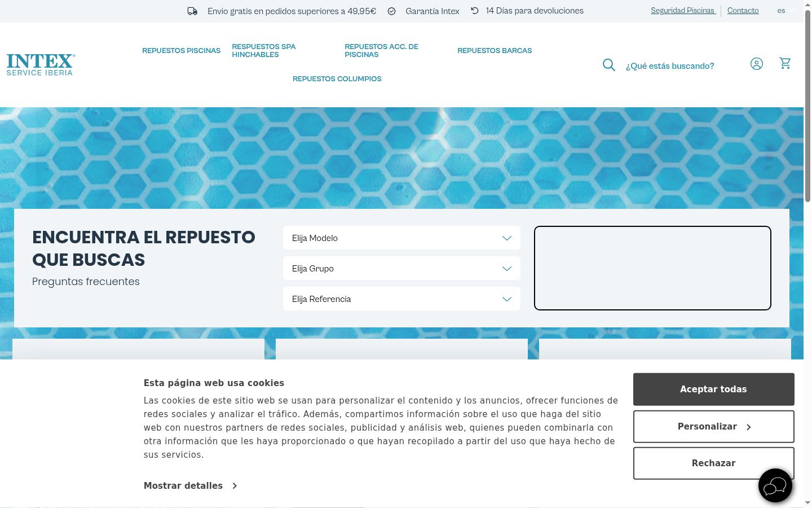The height and width of the screenshot is (508, 812).
Task: Click the Garantía Intex text
Action: (433, 11)
